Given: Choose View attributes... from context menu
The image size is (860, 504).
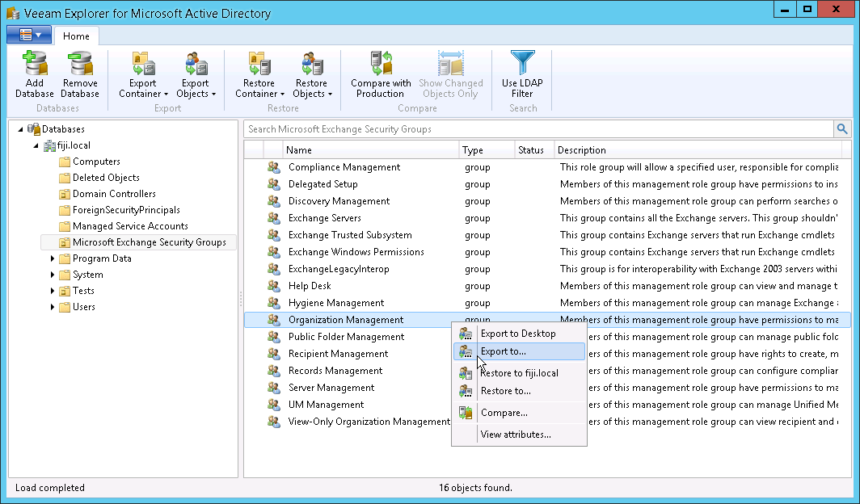Looking at the screenshot, I should click(520, 435).
